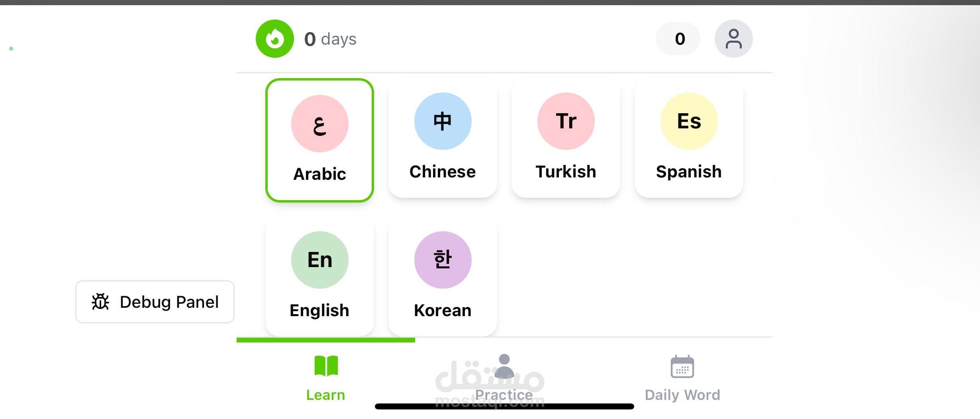Open the Learn book icon
The width and height of the screenshot is (980, 419).
[x=326, y=366]
